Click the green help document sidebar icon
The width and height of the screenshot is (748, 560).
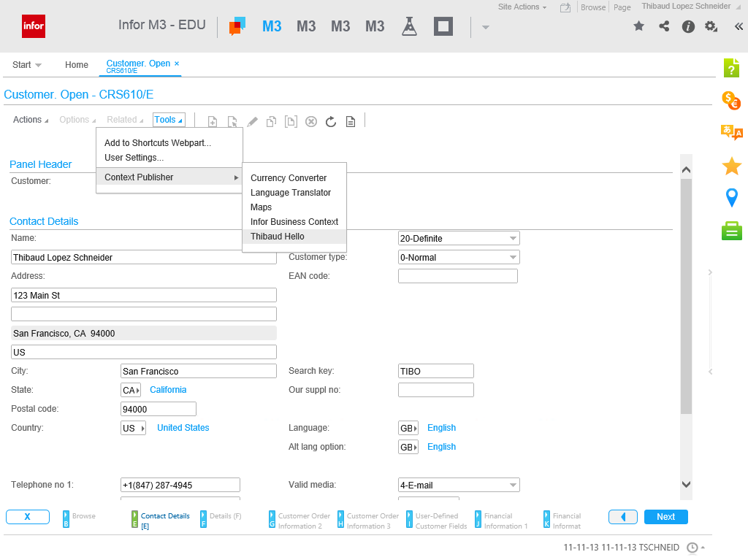[731, 68]
